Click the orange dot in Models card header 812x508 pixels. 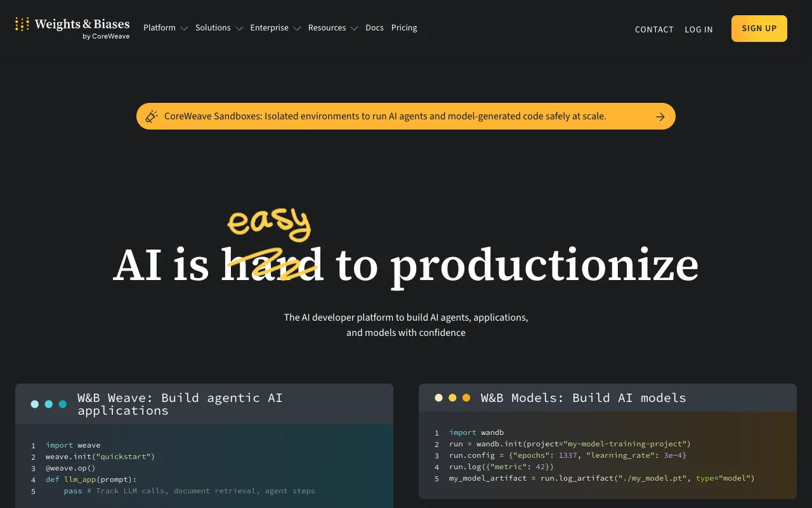click(466, 398)
